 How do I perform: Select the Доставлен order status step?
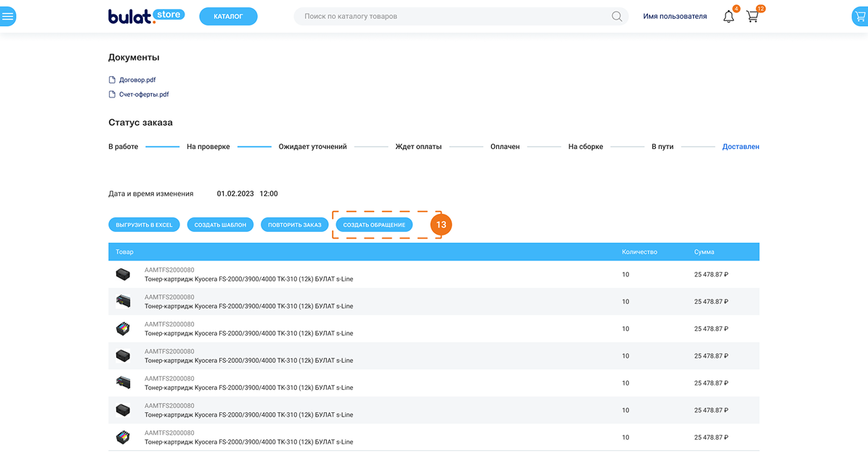pos(740,147)
